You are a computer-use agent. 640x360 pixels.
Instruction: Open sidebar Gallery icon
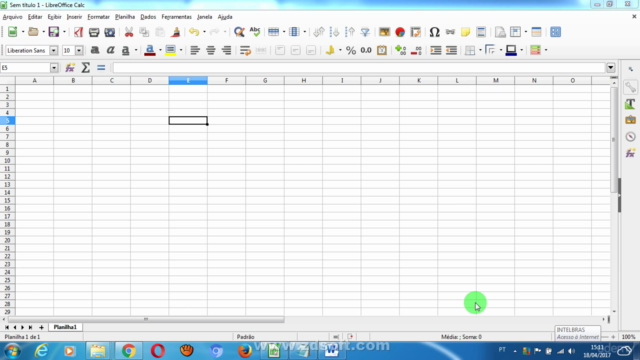[631, 120]
